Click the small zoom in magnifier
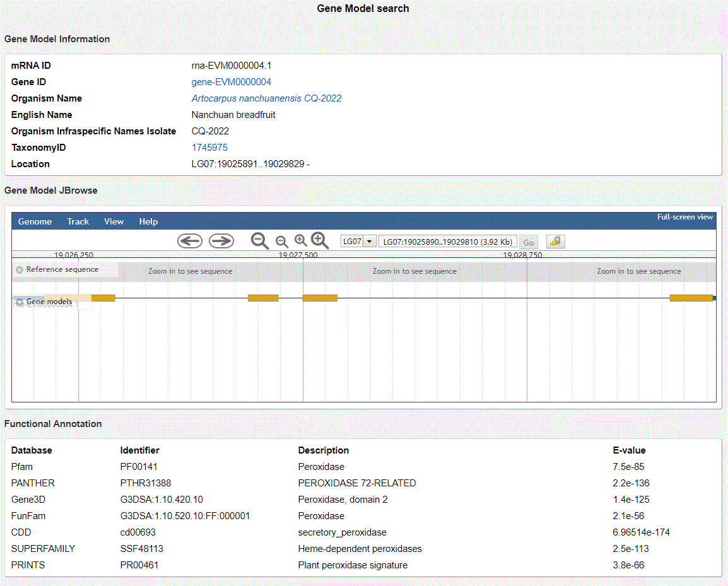The image size is (728, 586). (x=301, y=240)
